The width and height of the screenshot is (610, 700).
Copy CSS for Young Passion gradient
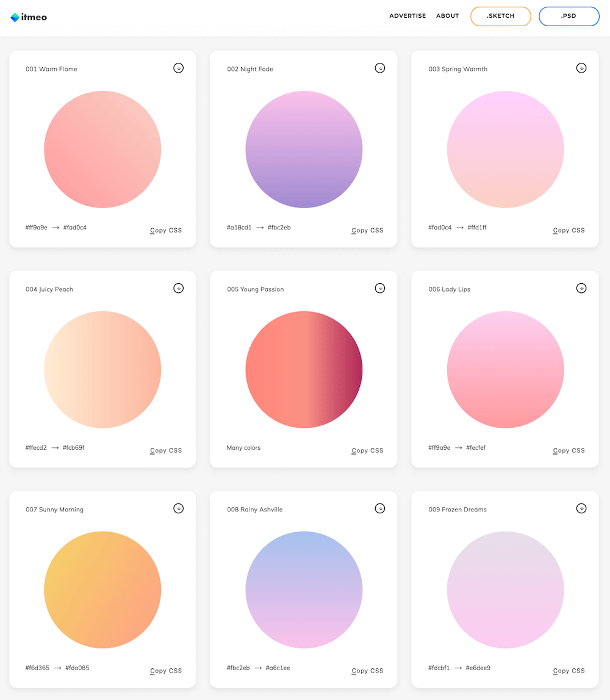(367, 450)
